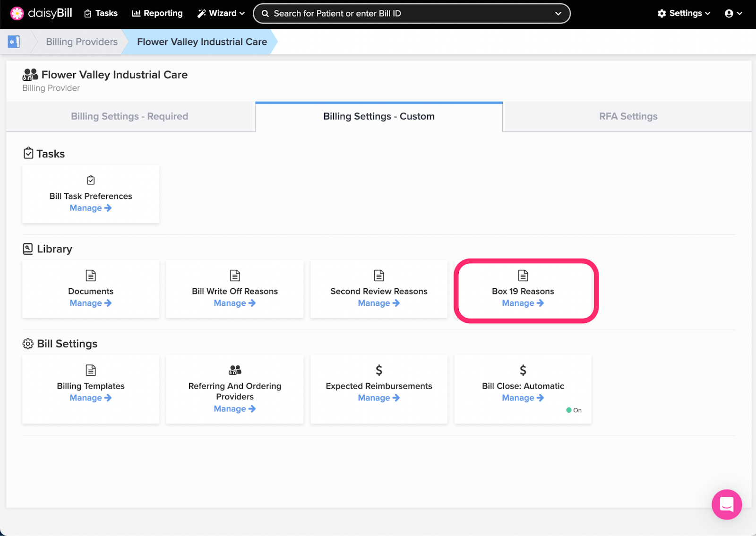Click the Library section book icon
Viewport: 756px width, 536px height.
point(28,249)
